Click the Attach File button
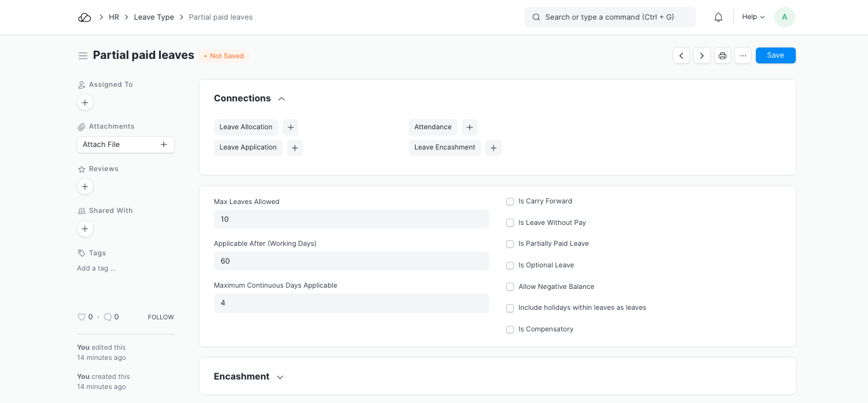868x403 pixels. [x=125, y=144]
